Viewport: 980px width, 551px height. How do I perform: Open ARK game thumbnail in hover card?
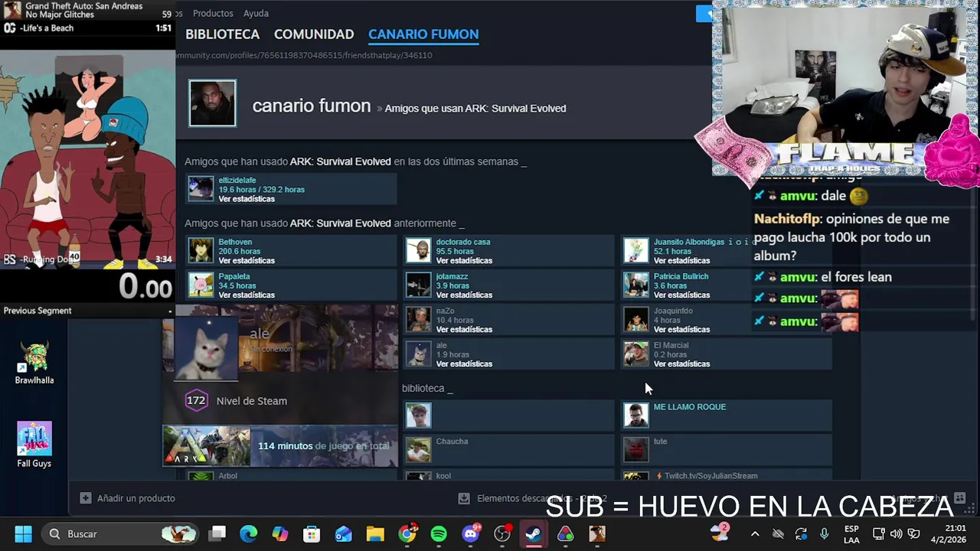(207, 446)
